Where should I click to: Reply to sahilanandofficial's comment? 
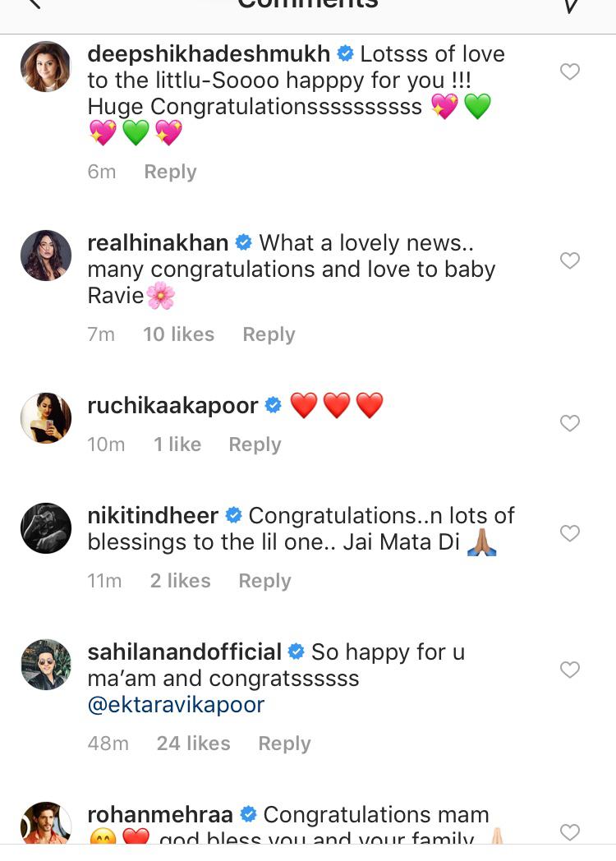[284, 744]
